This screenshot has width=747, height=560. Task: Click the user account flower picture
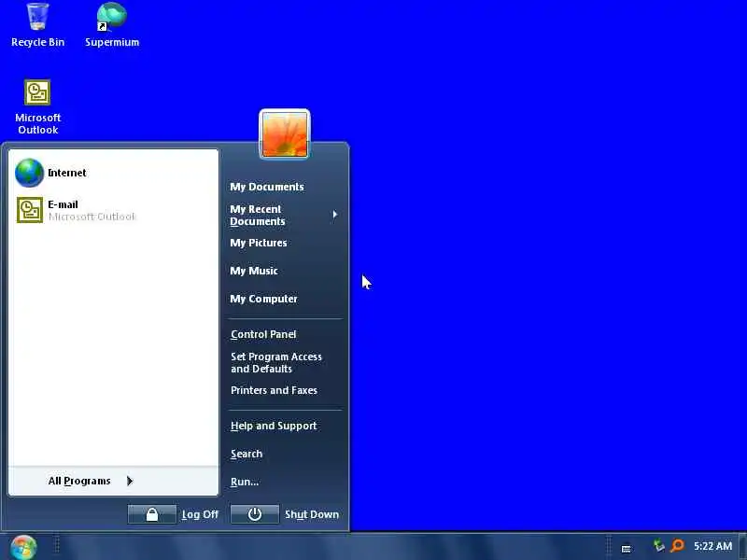285,134
